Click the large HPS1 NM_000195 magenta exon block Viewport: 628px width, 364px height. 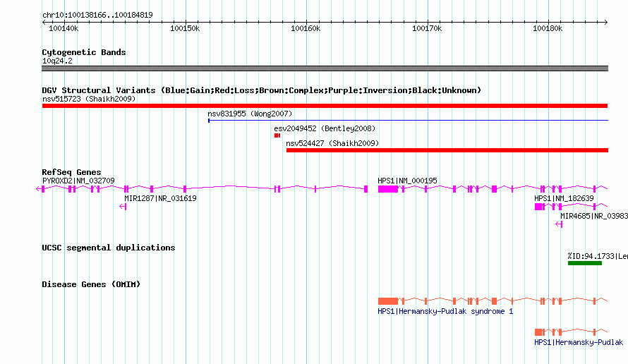click(388, 189)
